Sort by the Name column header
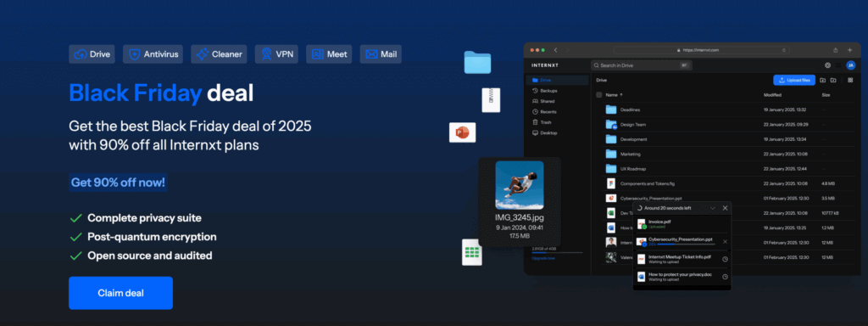The image size is (868, 326). pyautogui.click(x=614, y=95)
